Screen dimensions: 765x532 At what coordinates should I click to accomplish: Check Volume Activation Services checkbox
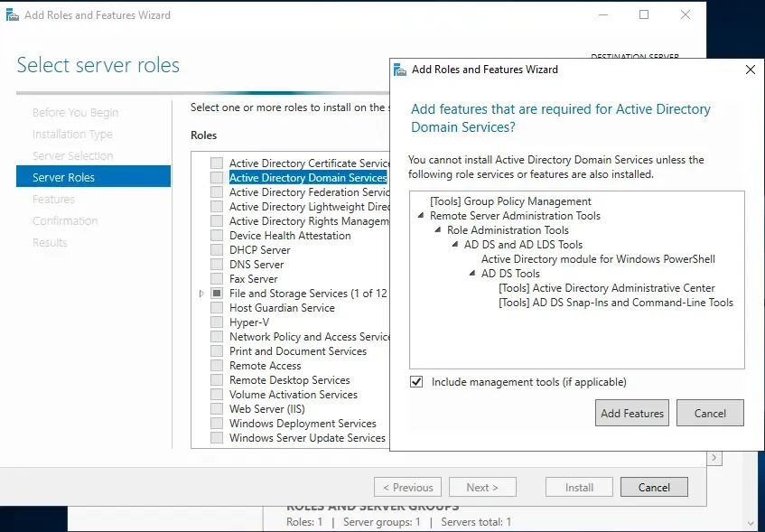coord(217,395)
